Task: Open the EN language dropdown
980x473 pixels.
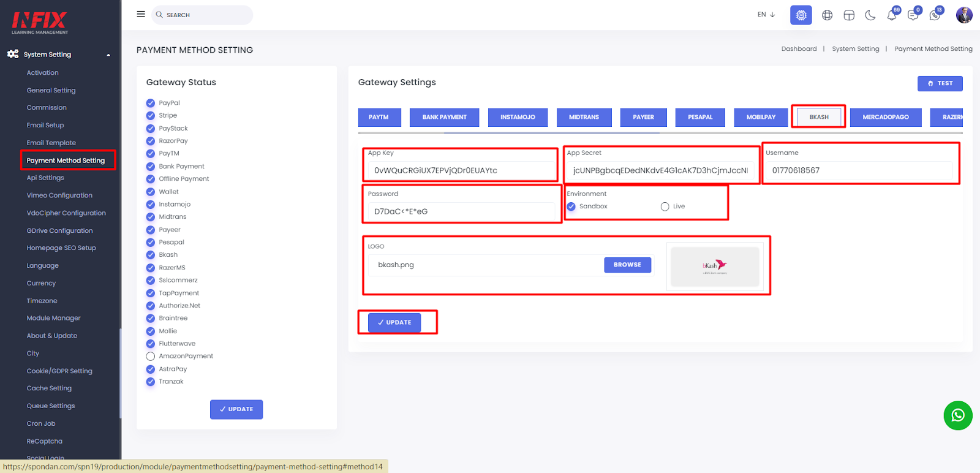Action: click(766, 15)
